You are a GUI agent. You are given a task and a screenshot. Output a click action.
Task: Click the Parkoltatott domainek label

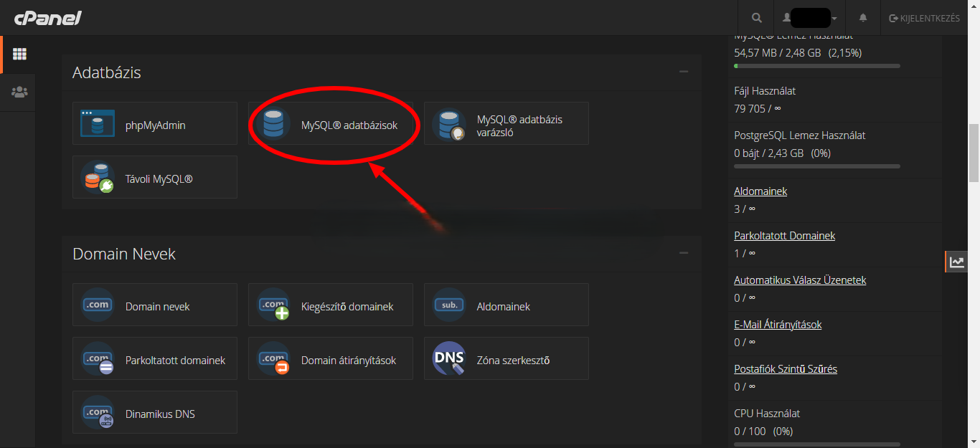(176, 361)
